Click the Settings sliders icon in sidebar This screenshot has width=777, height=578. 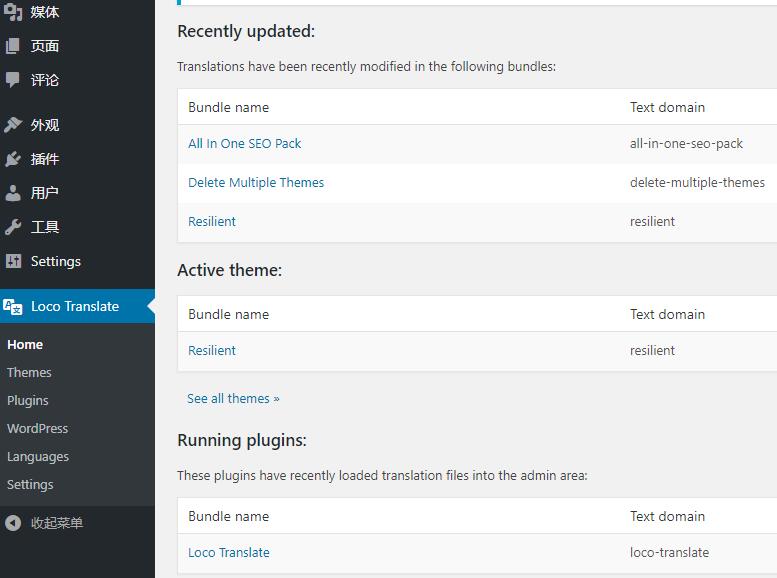point(13,261)
